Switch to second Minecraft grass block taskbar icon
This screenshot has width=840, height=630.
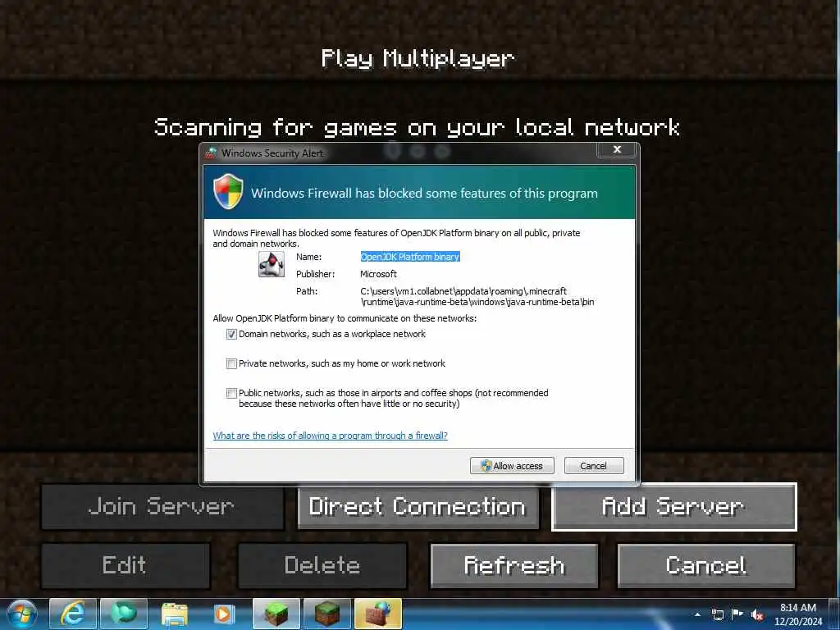pos(326,614)
